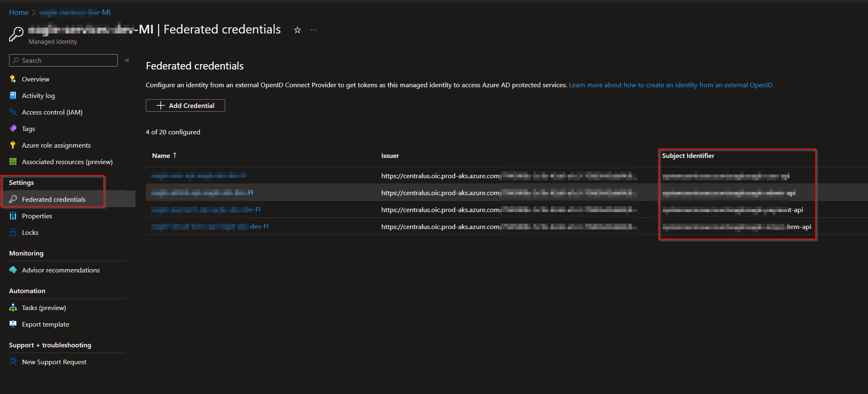
Task: View the Activity log
Action: 38,96
